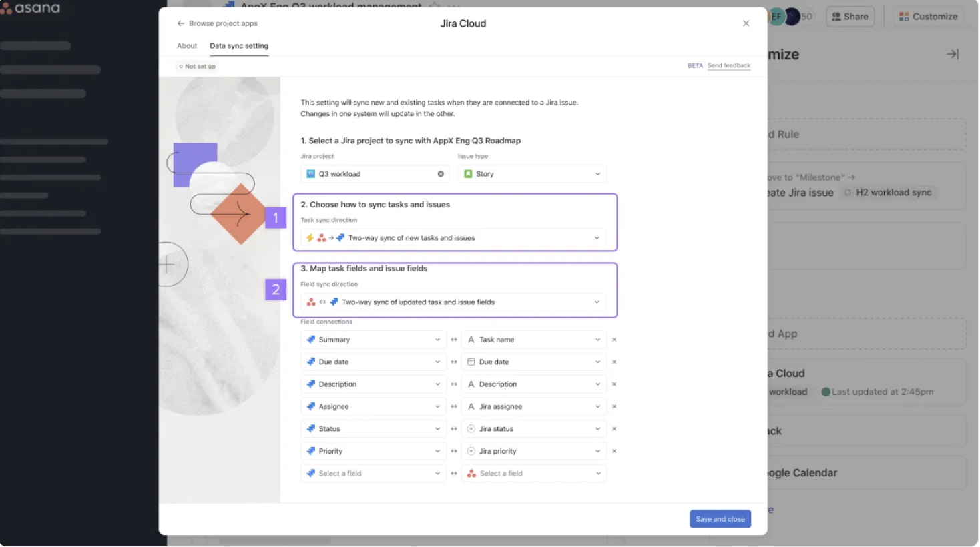Remove the Assignee field connection
980x547 pixels.
tap(614, 406)
